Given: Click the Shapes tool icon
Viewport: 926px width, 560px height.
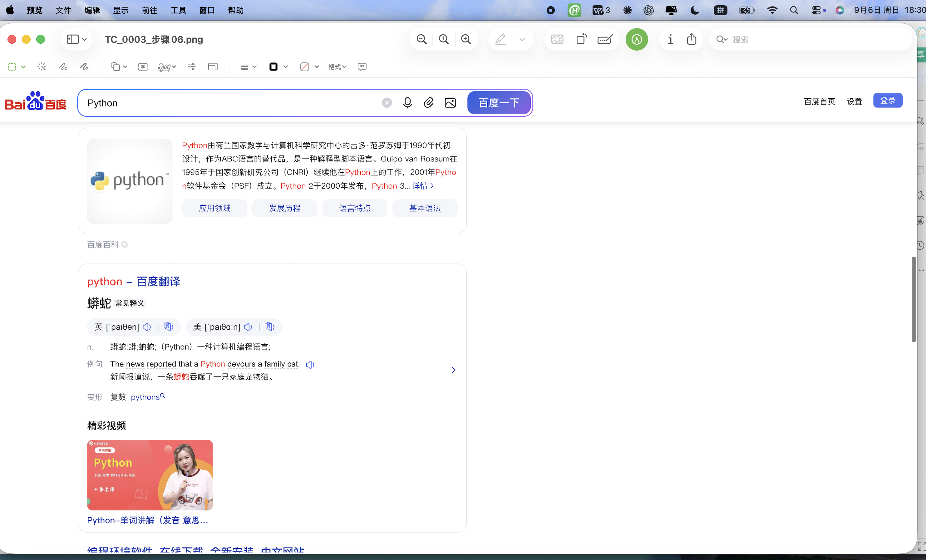Looking at the screenshot, I should click(x=115, y=67).
